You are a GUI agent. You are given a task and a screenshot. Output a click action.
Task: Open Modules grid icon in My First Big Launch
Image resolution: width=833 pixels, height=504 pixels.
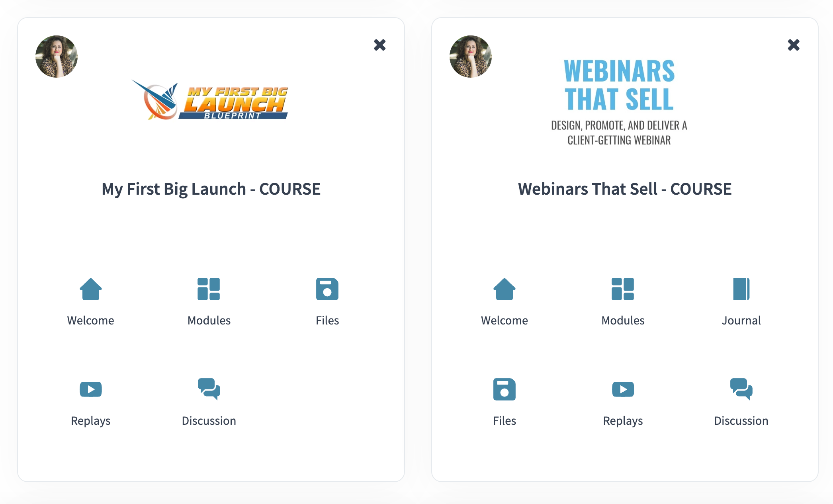(209, 289)
